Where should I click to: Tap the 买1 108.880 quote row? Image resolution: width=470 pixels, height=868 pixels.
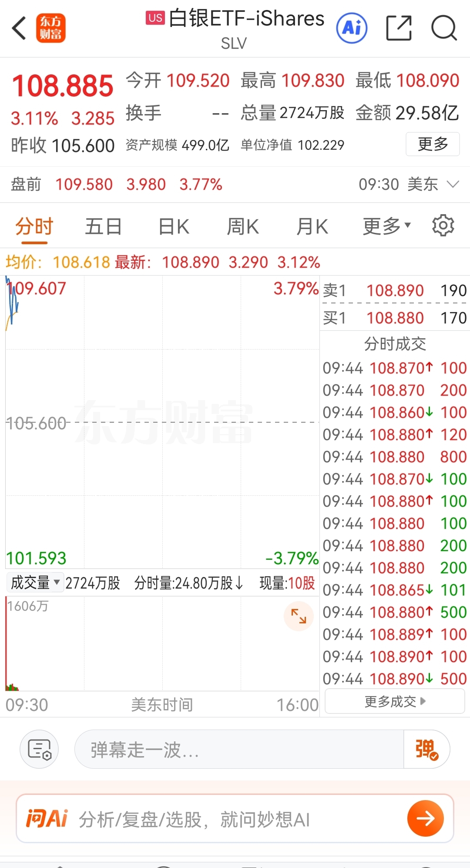point(395,318)
